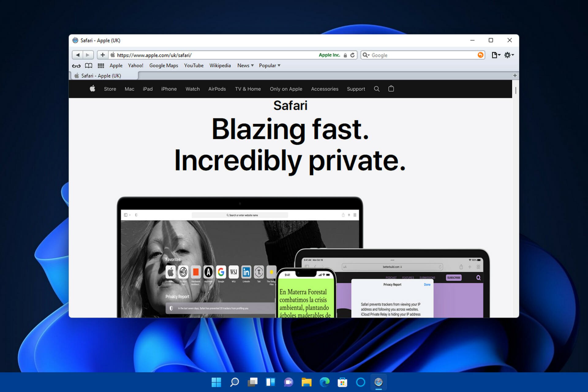Image resolution: width=588 pixels, height=392 pixels.
Task: Click the search icon on Apple navbar
Action: click(x=376, y=89)
